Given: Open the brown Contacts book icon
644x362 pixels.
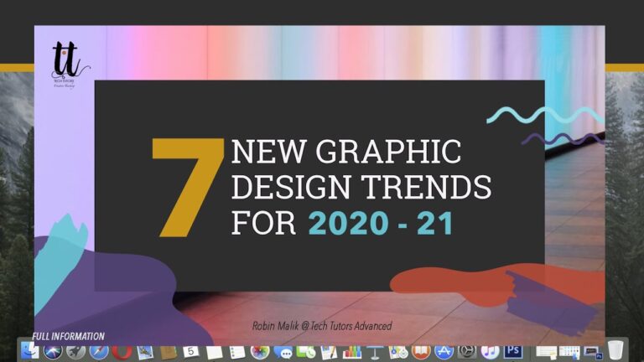Looking at the screenshot, I should [168, 351].
